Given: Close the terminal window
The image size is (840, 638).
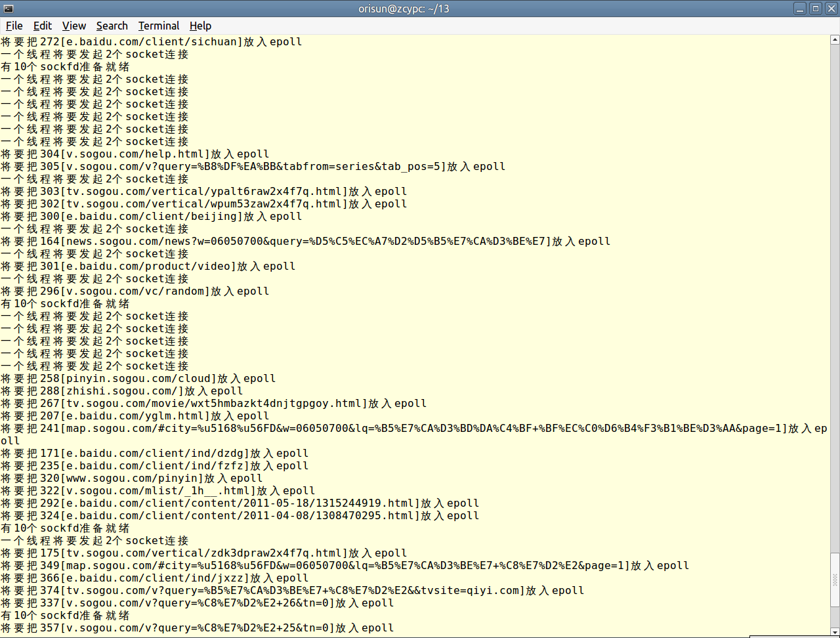Looking at the screenshot, I should (830, 9).
